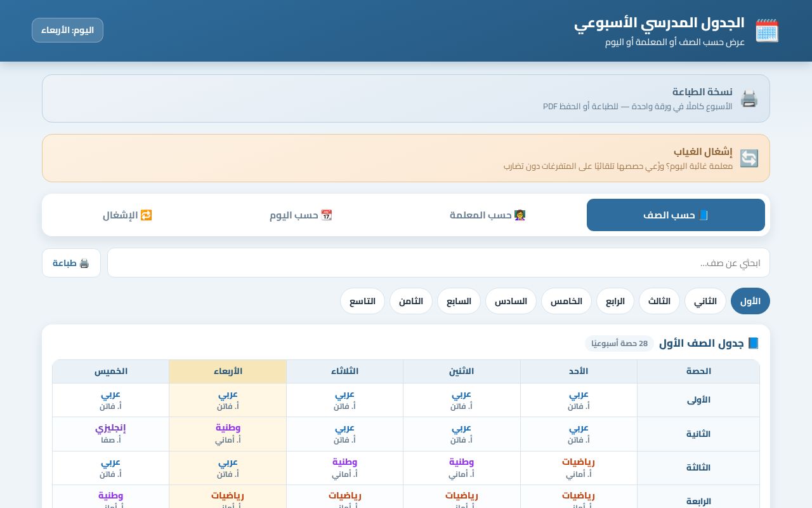
Task: Open the الإشغال tab
Action: 128,215
